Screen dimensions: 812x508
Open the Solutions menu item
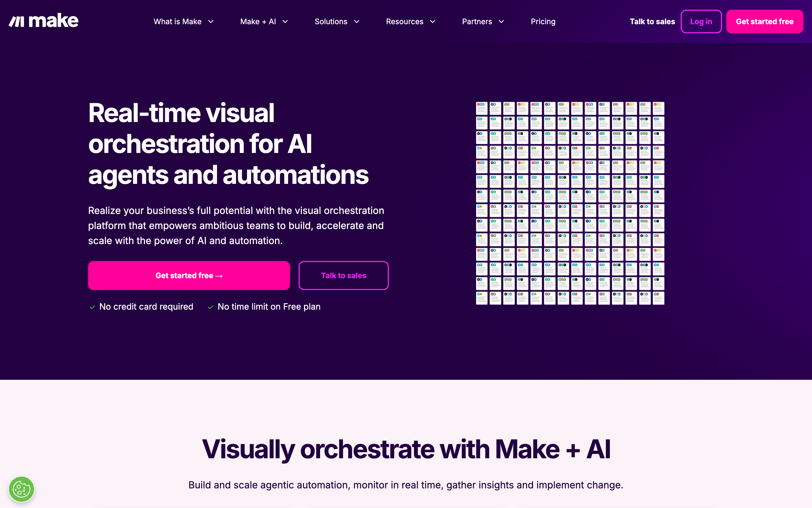[331, 22]
